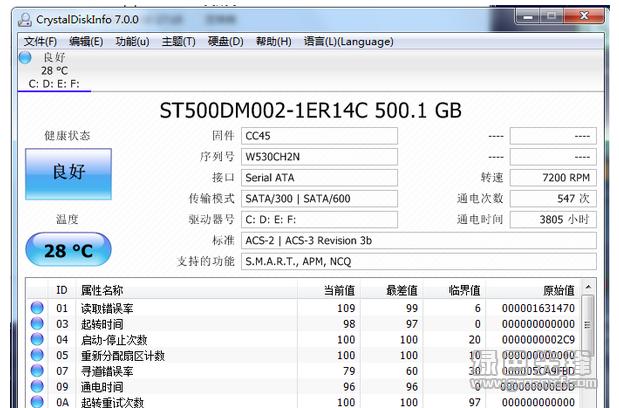
Task: Open the 主题(T) menu
Action: [178, 41]
